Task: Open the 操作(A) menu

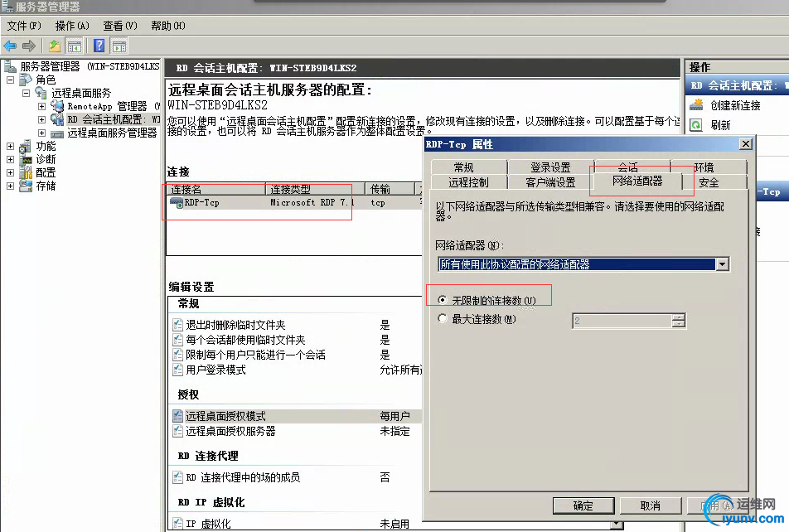Action: 72,26
